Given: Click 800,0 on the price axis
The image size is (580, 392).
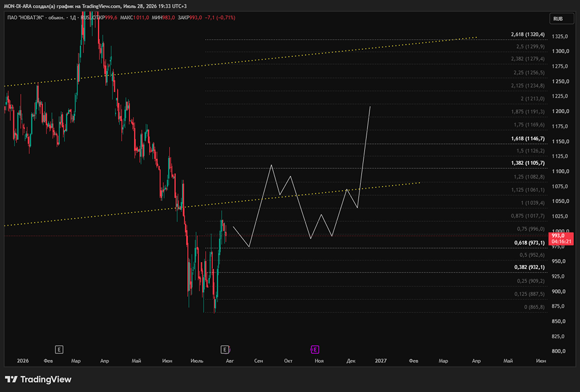Looking at the screenshot, I should click(x=559, y=351).
